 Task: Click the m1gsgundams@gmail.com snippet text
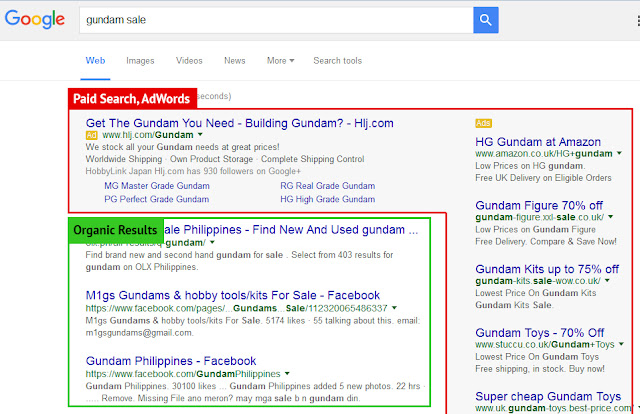click(140, 333)
